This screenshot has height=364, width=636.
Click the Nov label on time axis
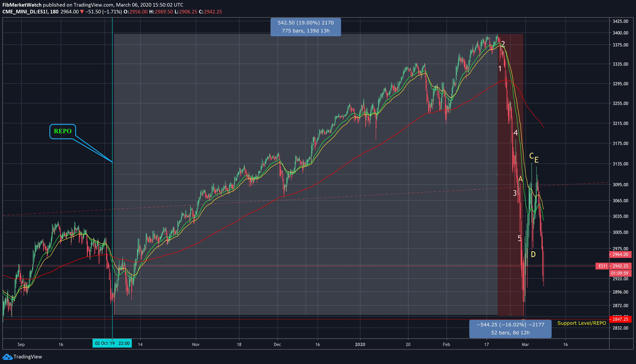point(196,345)
